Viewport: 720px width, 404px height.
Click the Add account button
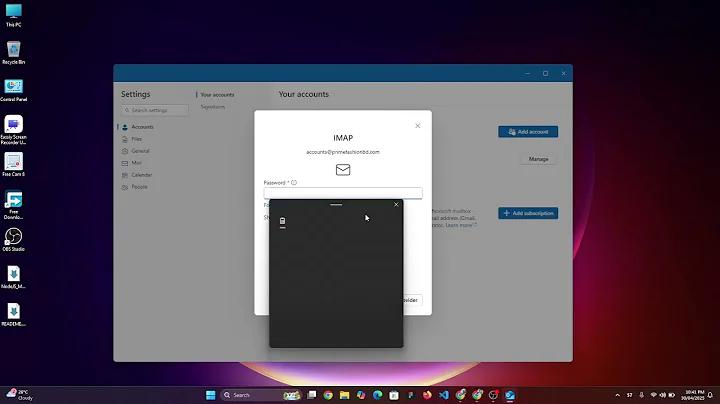point(528,132)
